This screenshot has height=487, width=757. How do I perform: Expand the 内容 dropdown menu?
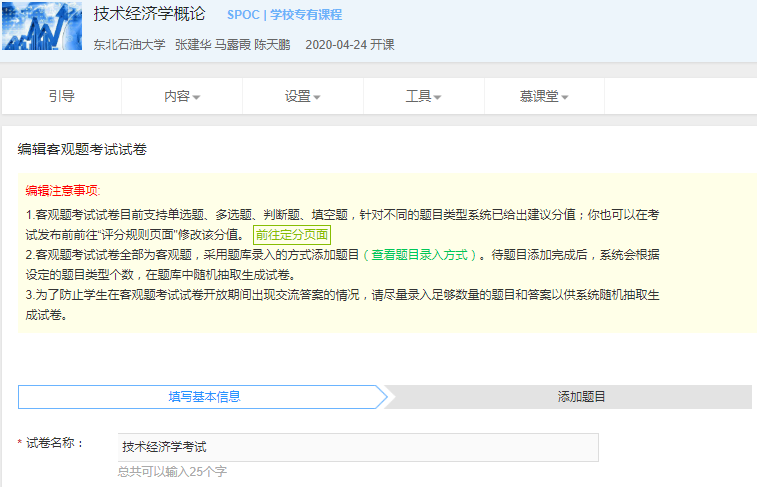pyautogui.click(x=182, y=96)
